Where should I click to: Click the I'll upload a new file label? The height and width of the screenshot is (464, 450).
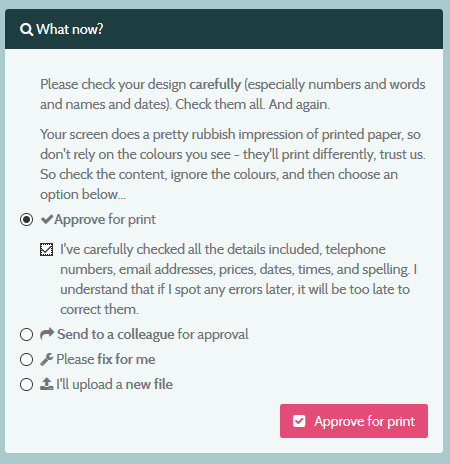(x=114, y=384)
